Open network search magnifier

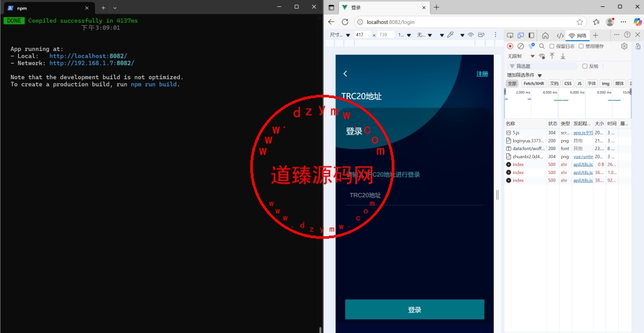pos(541,46)
